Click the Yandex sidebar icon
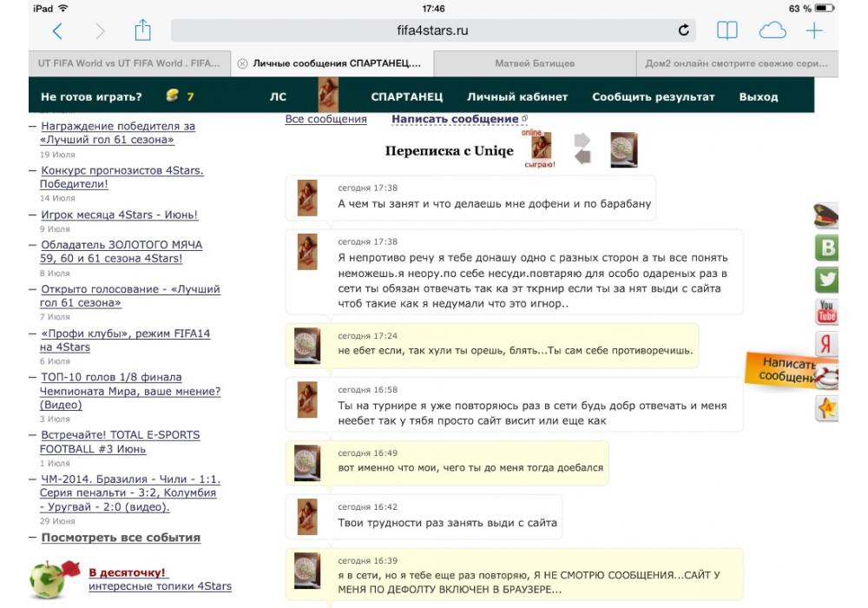The width and height of the screenshot is (868, 608). point(827,343)
